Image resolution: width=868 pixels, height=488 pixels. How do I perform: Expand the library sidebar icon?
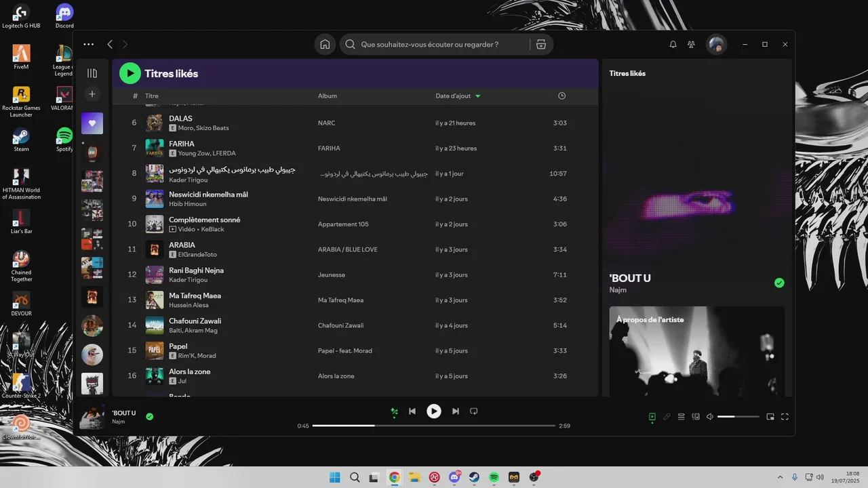pyautogui.click(x=92, y=73)
